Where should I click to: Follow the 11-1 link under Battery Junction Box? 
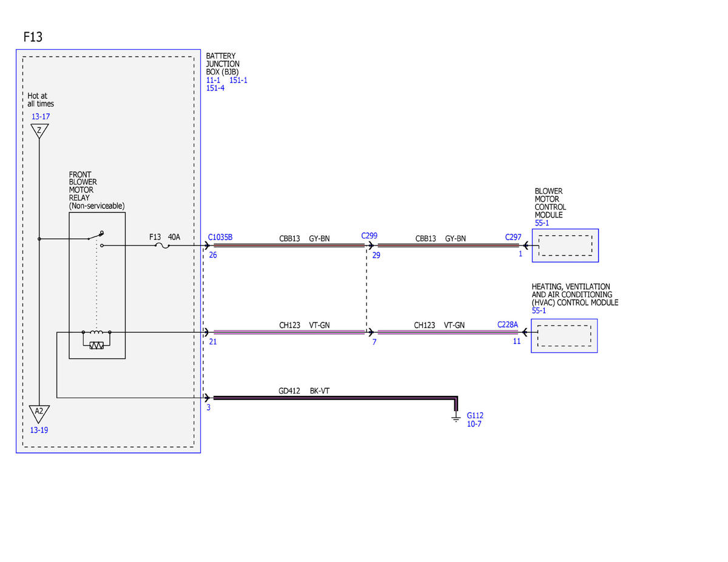tap(213, 80)
